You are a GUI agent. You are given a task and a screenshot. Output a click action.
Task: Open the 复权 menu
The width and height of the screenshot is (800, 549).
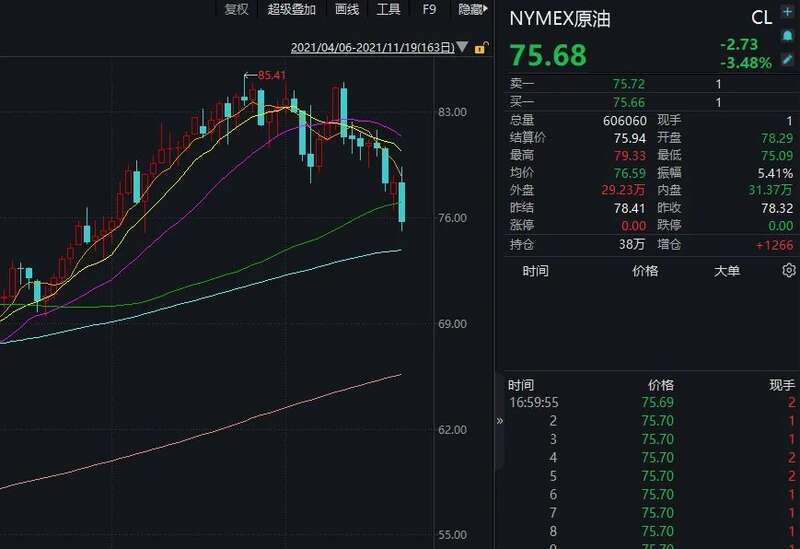(236, 9)
